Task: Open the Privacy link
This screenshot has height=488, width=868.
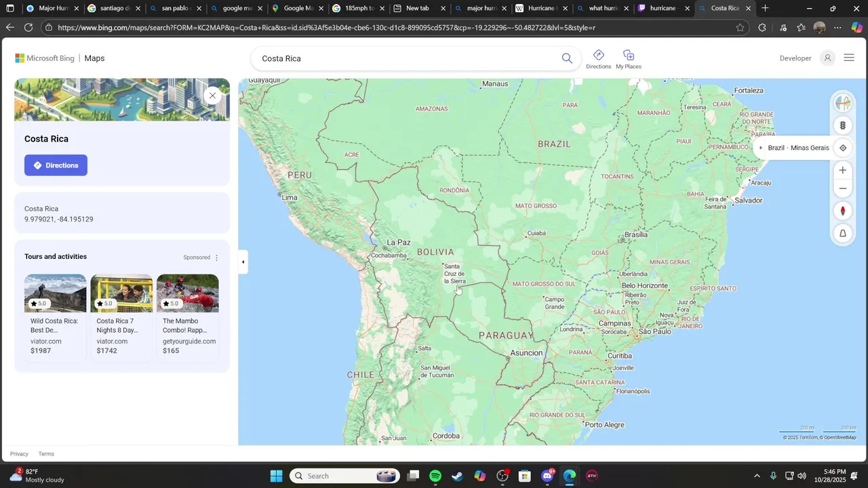Action: (19, 454)
